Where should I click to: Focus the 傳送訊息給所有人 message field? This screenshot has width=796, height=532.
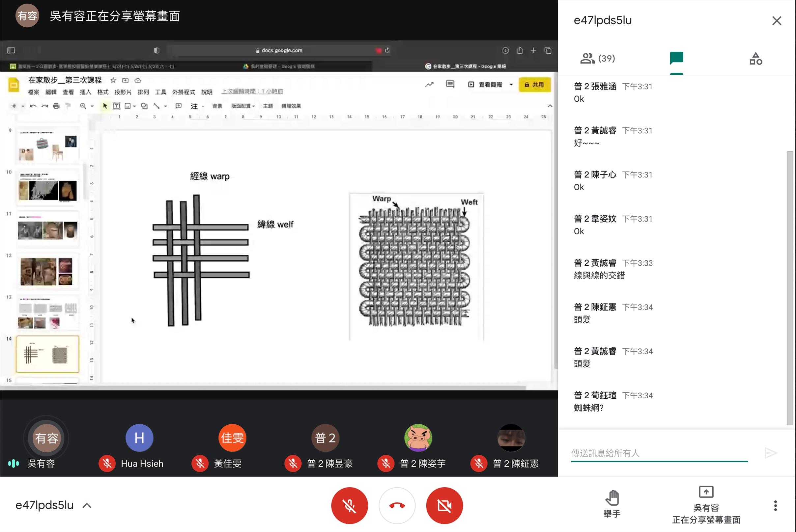coord(659,453)
